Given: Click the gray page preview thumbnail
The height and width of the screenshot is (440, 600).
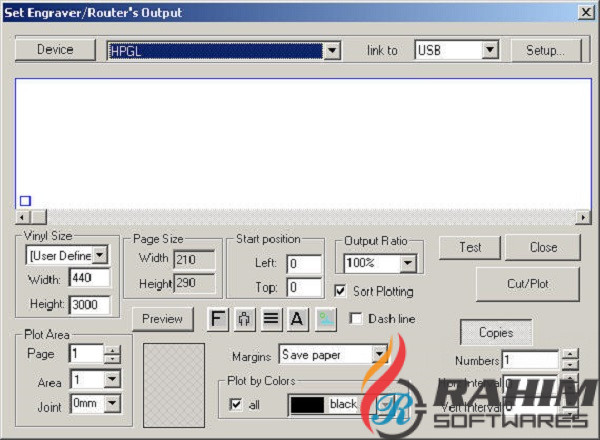Looking at the screenshot, I should [174, 385].
